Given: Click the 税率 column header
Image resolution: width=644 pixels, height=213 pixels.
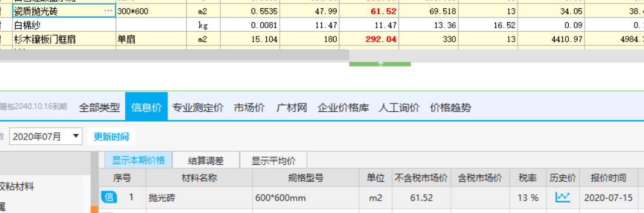Looking at the screenshot, I should 528,178.
